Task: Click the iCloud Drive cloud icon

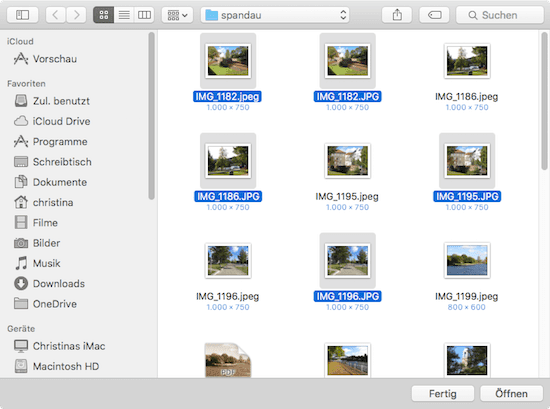Action: pos(21,121)
